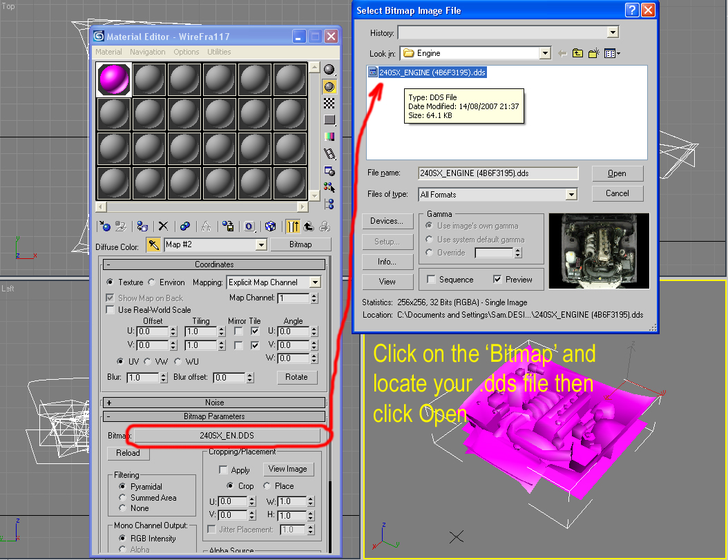This screenshot has width=728, height=560.
Task: Click eyedropper Pick Material from Object icon
Action: pyautogui.click(x=153, y=244)
